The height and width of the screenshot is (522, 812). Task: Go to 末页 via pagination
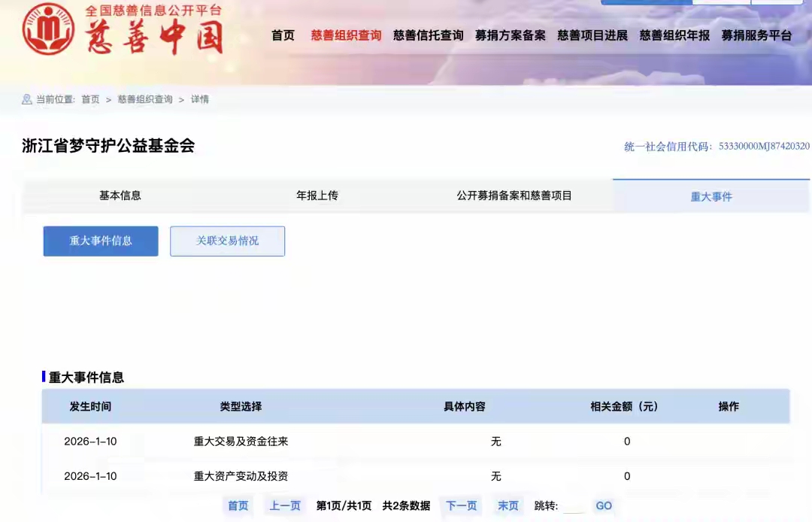(x=507, y=505)
